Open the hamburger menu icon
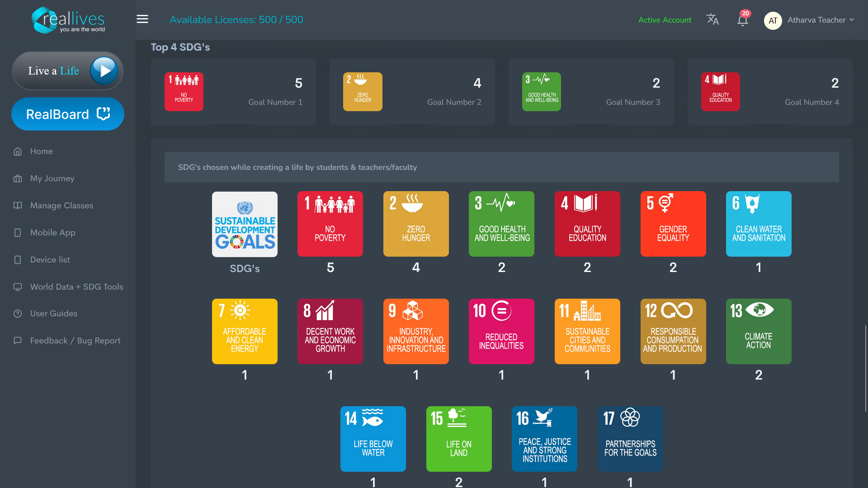868x488 pixels. coord(142,19)
